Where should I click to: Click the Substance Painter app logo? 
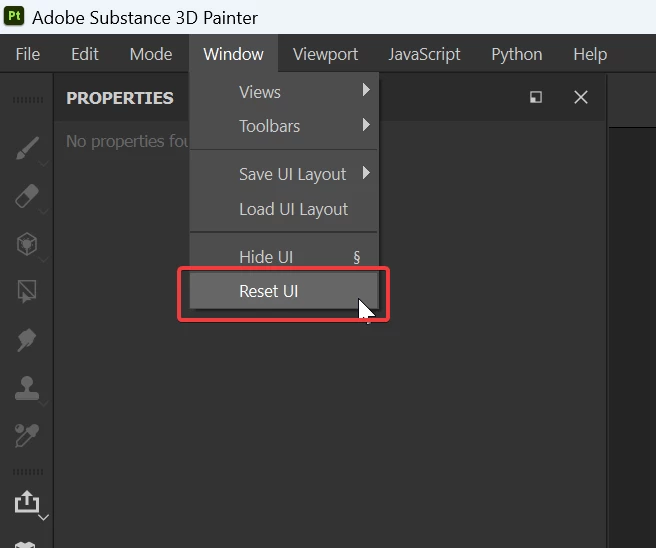pyautogui.click(x=14, y=16)
